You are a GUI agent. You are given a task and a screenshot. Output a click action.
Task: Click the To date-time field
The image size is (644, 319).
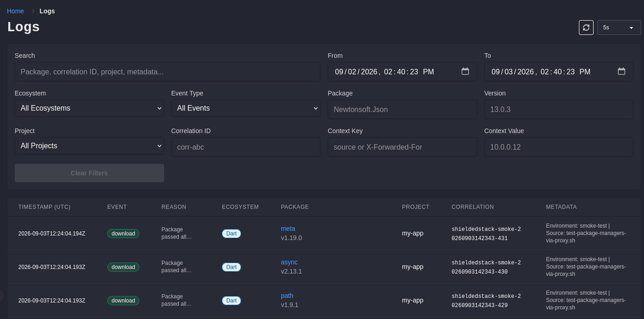point(559,72)
